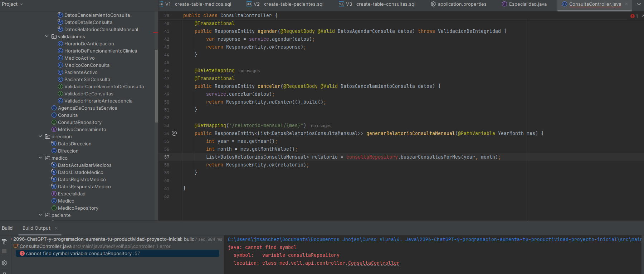Collapse the direccion package folder
This screenshot has height=274, width=644.
40,136
